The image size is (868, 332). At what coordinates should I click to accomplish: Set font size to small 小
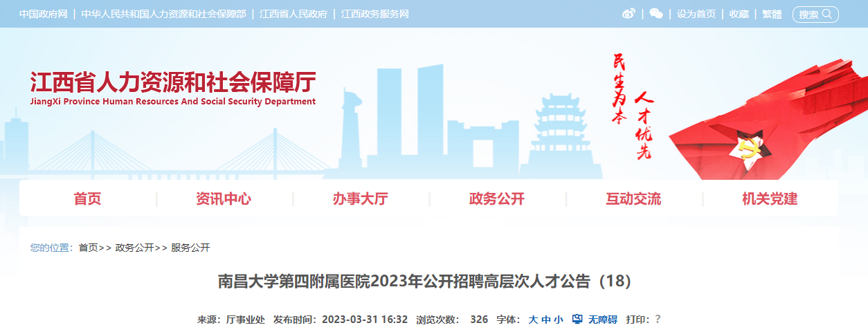pyautogui.click(x=558, y=320)
